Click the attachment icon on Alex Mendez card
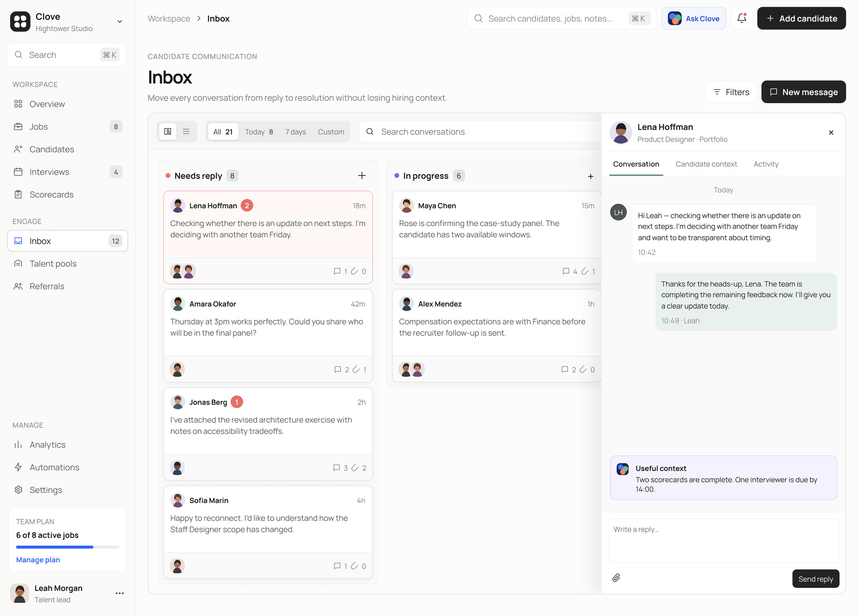 (583, 369)
